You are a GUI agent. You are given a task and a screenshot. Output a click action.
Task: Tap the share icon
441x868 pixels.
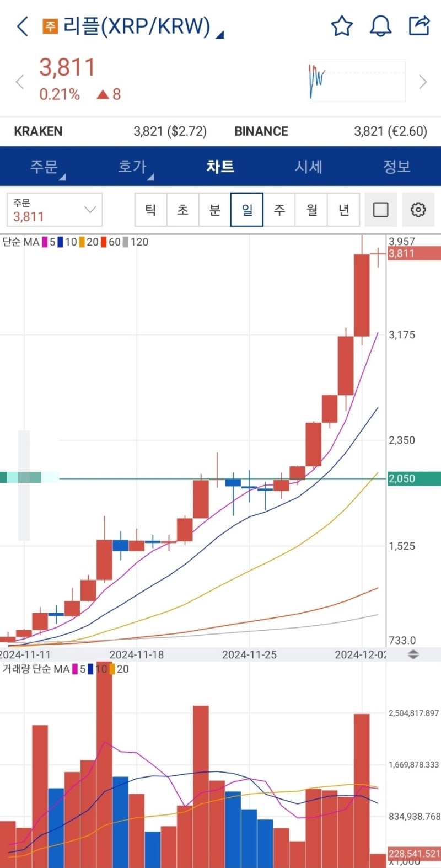point(419,25)
